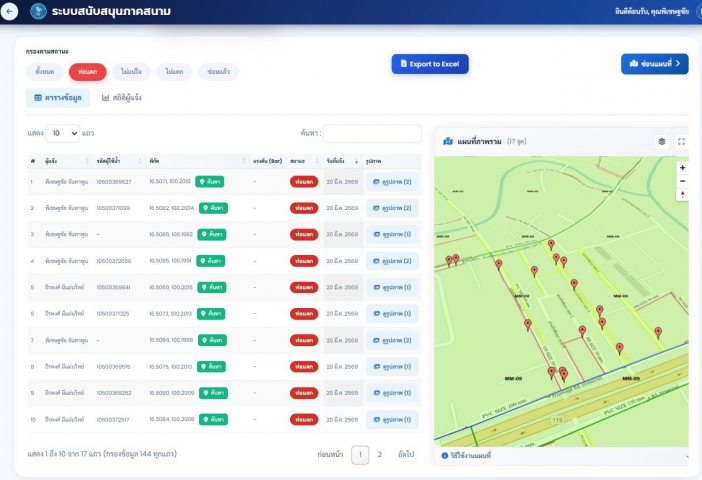
Task: Switch to the ตารางข้อมูล tab
Action: pos(58,98)
